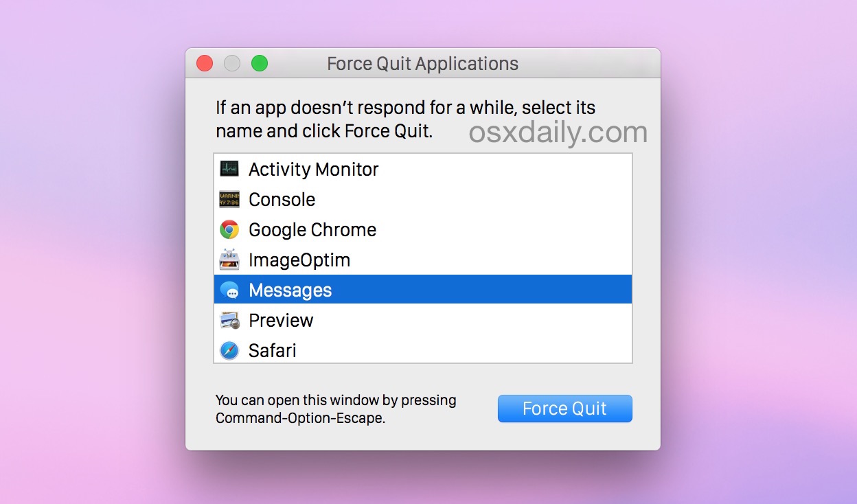Click the Safari compass icon
Screen dimensions: 857x504
tap(229, 350)
